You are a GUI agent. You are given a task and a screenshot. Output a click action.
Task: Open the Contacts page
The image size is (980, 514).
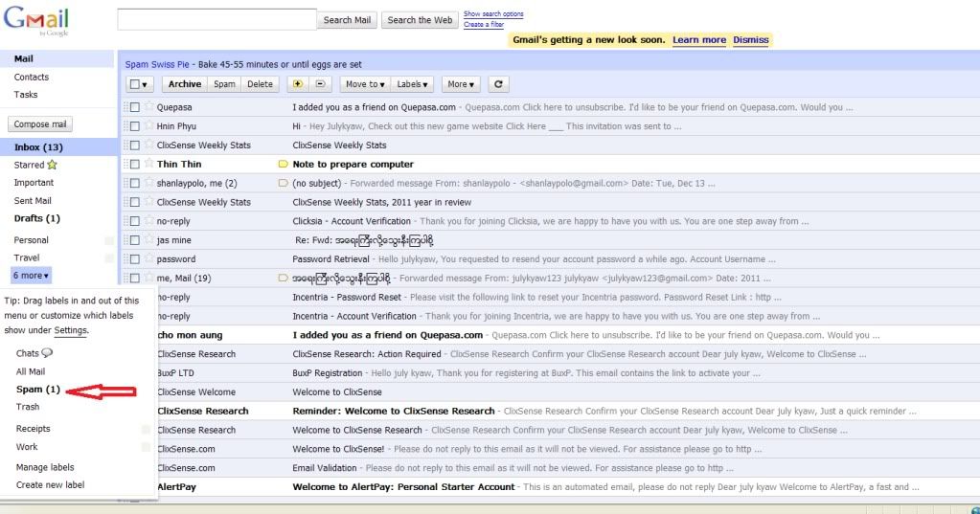(32, 77)
